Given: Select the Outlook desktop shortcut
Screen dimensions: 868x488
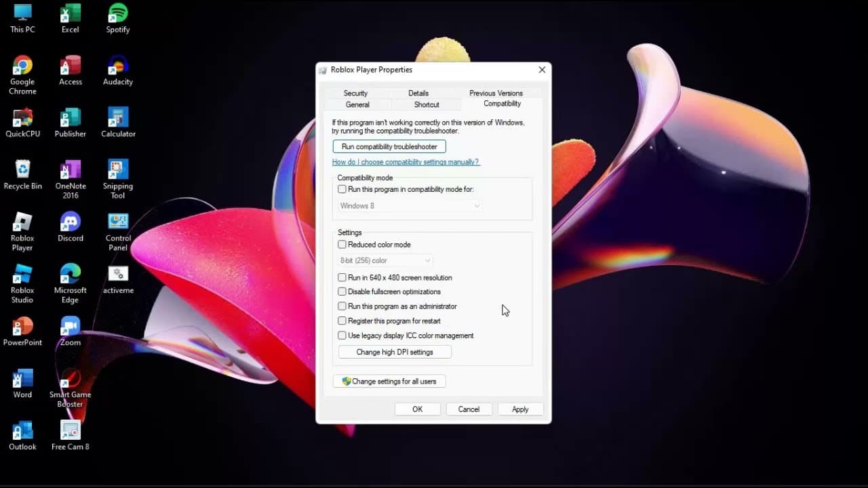Looking at the screenshot, I should (x=22, y=436).
